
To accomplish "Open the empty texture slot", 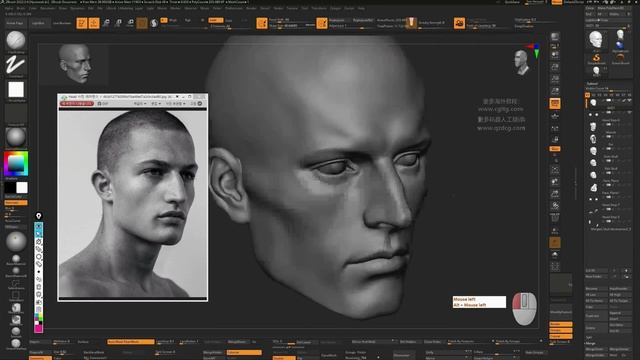I will [16, 114].
